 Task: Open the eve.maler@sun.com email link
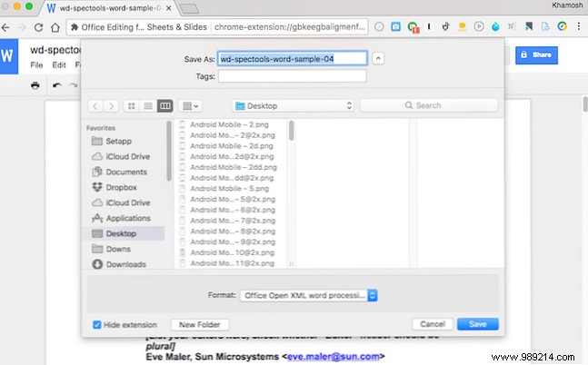(333, 357)
